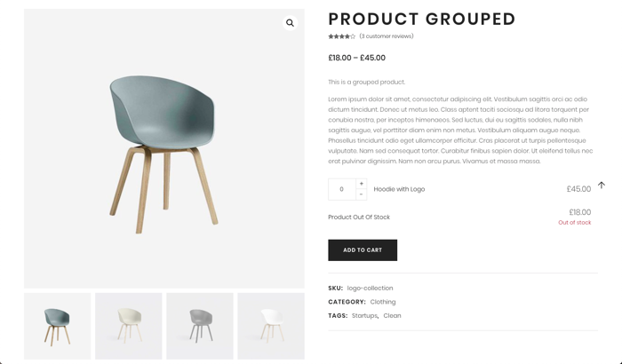Select the blue-green chair thumbnail
Viewport: 622px width, 364px height.
click(57, 327)
